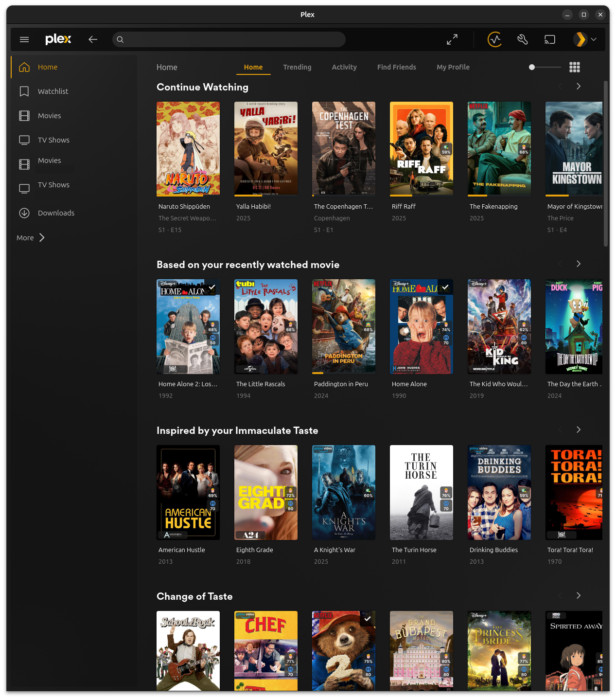Click 'American Hustle' title text

(x=182, y=550)
